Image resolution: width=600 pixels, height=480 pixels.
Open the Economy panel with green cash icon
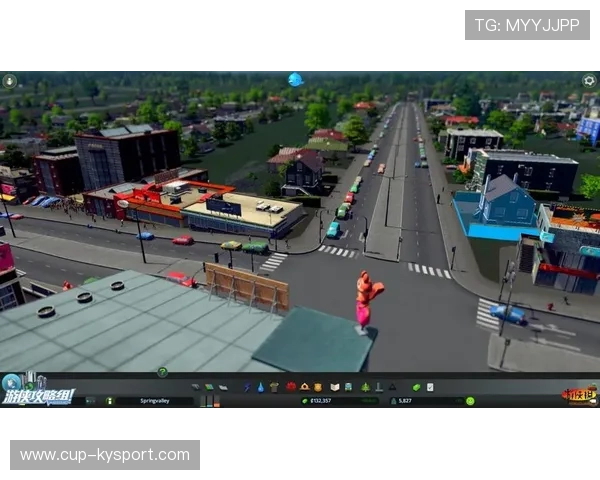[x=416, y=387]
